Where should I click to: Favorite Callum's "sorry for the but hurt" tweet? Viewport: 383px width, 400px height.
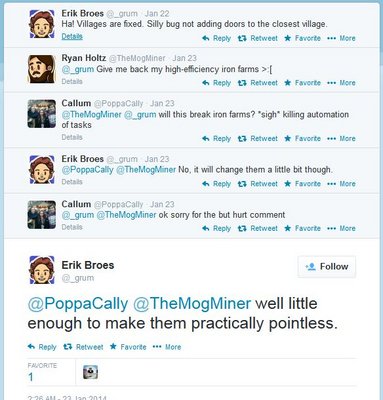(302, 229)
